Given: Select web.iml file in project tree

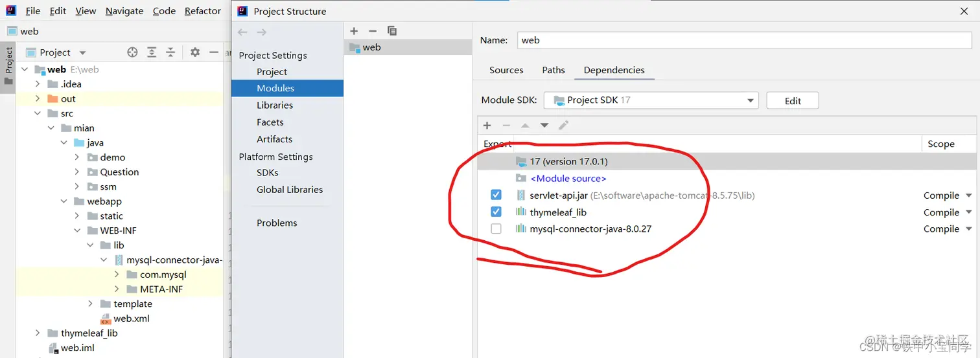Looking at the screenshot, I should 77,348.
